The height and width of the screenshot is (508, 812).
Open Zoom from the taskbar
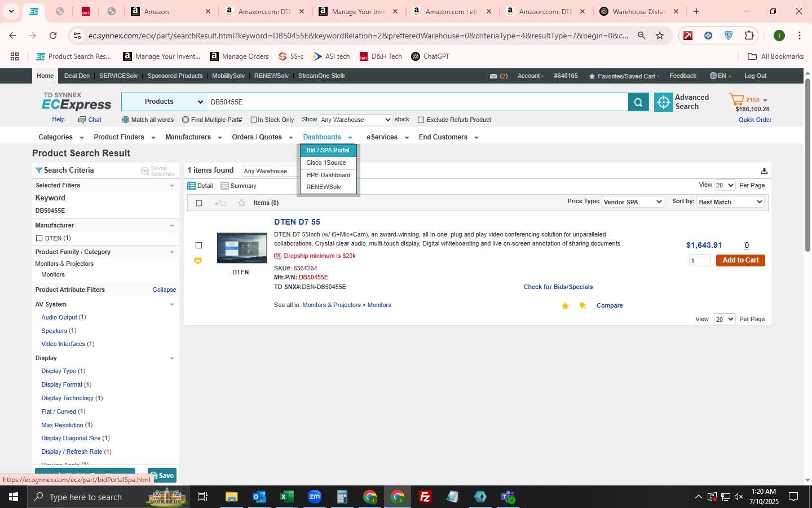315,497
